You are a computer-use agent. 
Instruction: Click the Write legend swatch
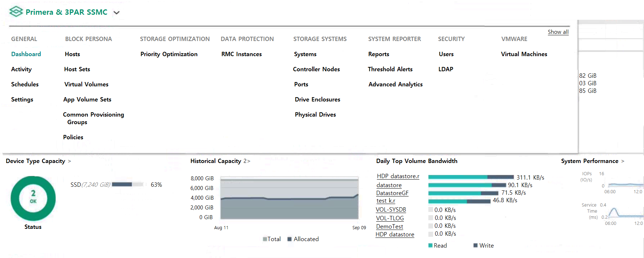(476, 245)
